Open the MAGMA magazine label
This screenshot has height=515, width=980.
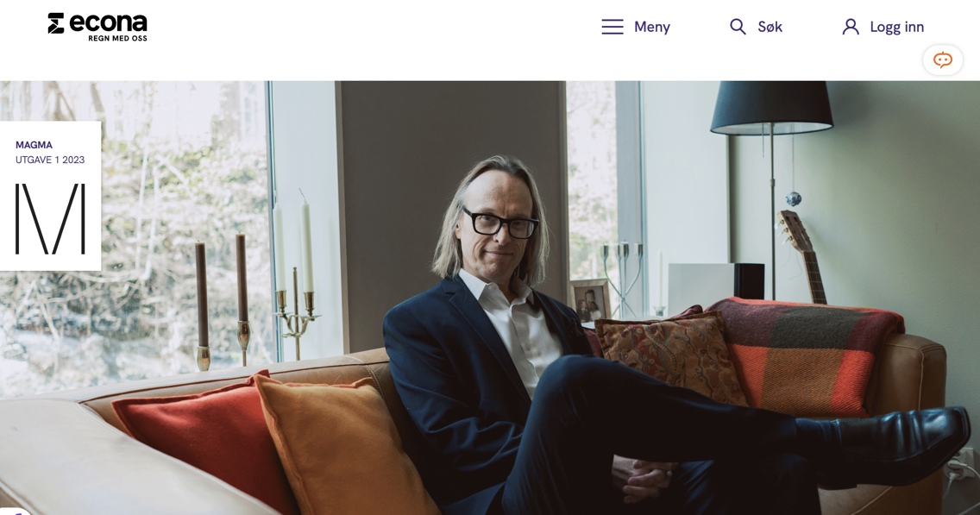point(34,144)
